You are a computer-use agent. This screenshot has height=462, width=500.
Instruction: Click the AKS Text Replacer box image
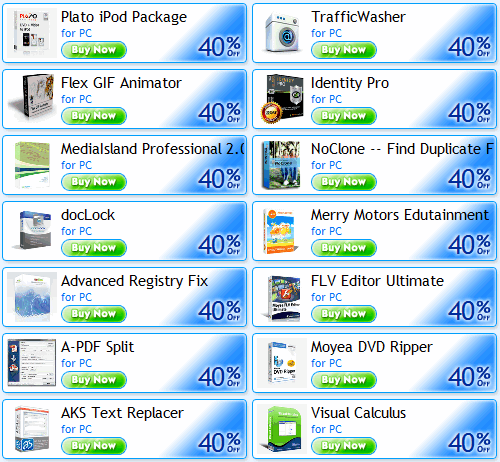pyautogui.click(x=32, y=429)
